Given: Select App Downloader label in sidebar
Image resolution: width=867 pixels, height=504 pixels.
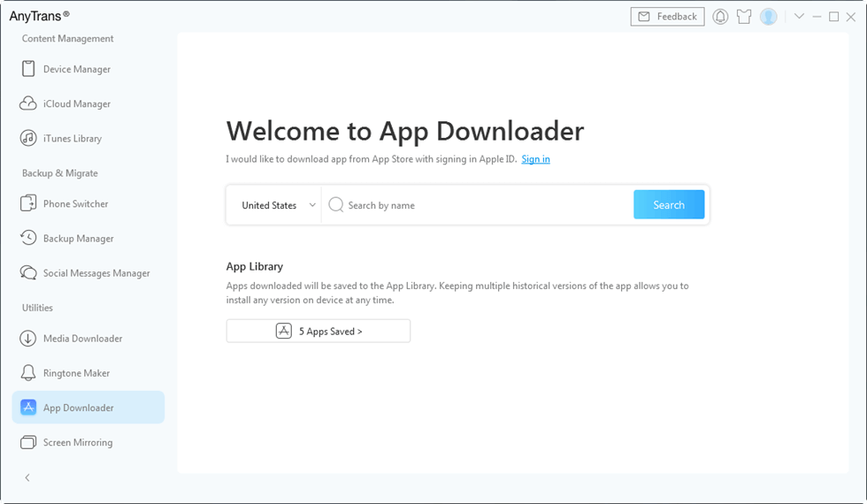Looking at the screenshot, I should point(79,408).
